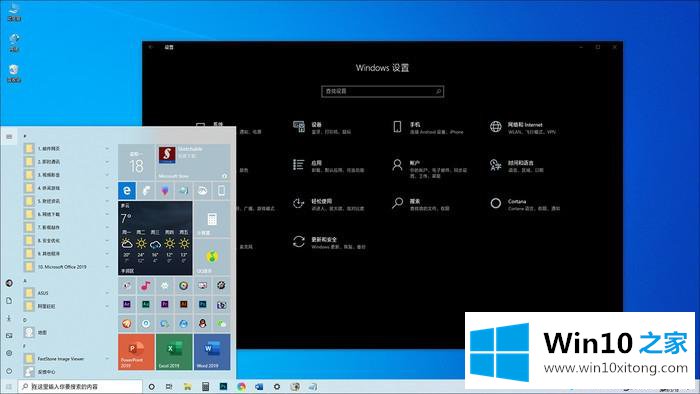The width and height of the screenshot is (700, 394).
Task: Open Chrome from the taskbar
Action: coord(241,386)
